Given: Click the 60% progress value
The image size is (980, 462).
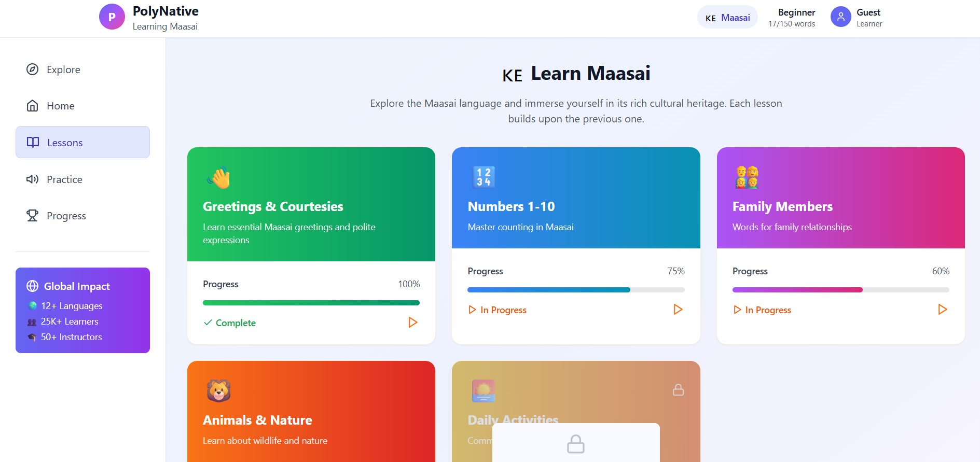Looking at the screenshot, I should (941, 271).
